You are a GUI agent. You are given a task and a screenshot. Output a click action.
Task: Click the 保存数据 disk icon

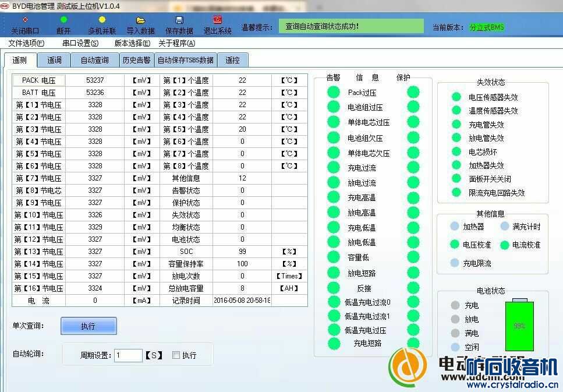179,20
